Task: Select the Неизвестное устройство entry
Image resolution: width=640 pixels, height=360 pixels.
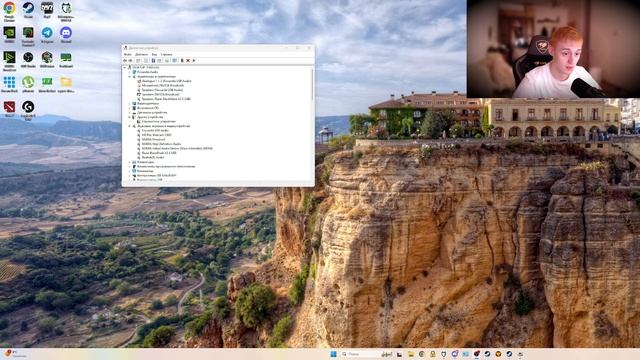Action: pyautogui.click(x=158, y=121)
